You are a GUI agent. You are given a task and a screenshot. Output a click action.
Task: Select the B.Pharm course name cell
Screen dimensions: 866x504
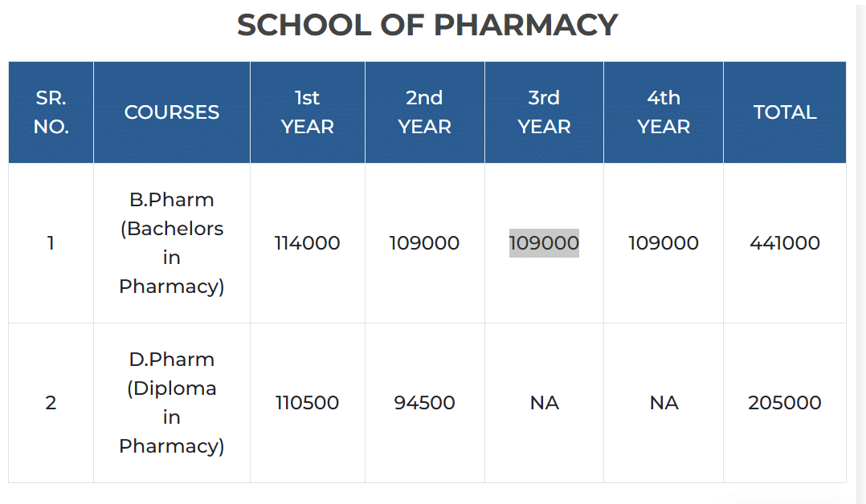pyautogui.click(x=172, y=243)
